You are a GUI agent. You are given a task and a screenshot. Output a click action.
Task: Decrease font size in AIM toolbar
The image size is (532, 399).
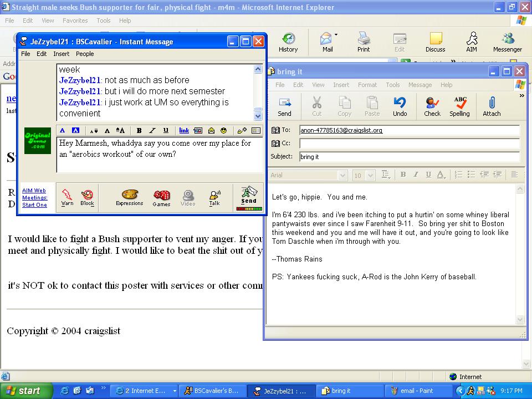tap(93, 131)
